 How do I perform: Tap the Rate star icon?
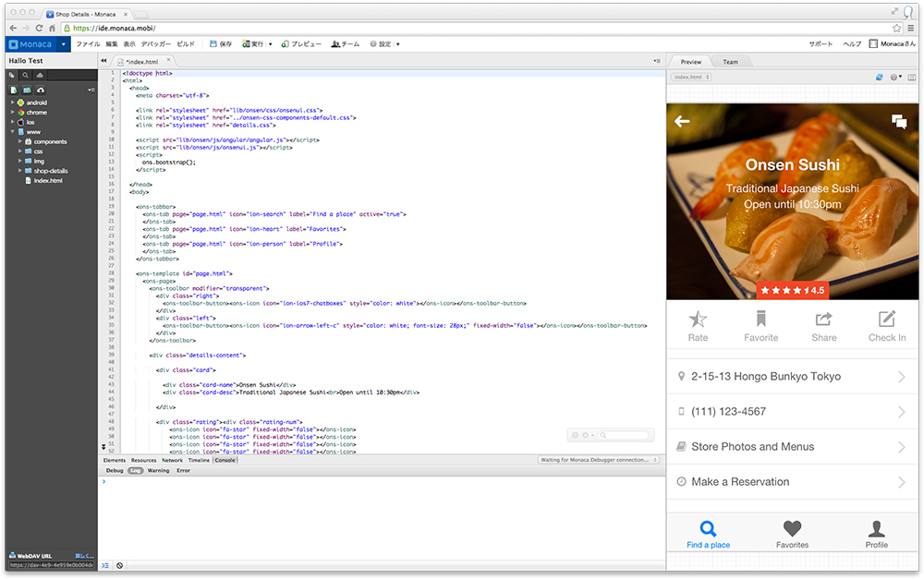[698, 320]
